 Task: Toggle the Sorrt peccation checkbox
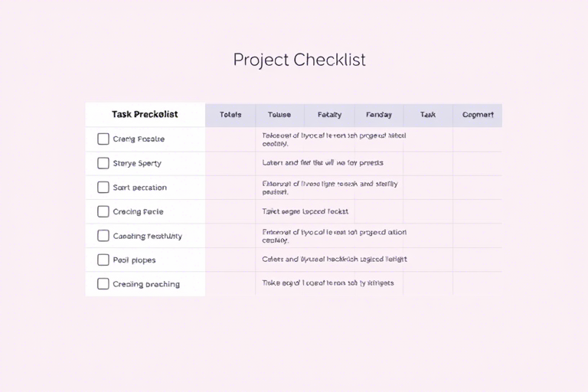pyautogui.click(x=103, y=187)
